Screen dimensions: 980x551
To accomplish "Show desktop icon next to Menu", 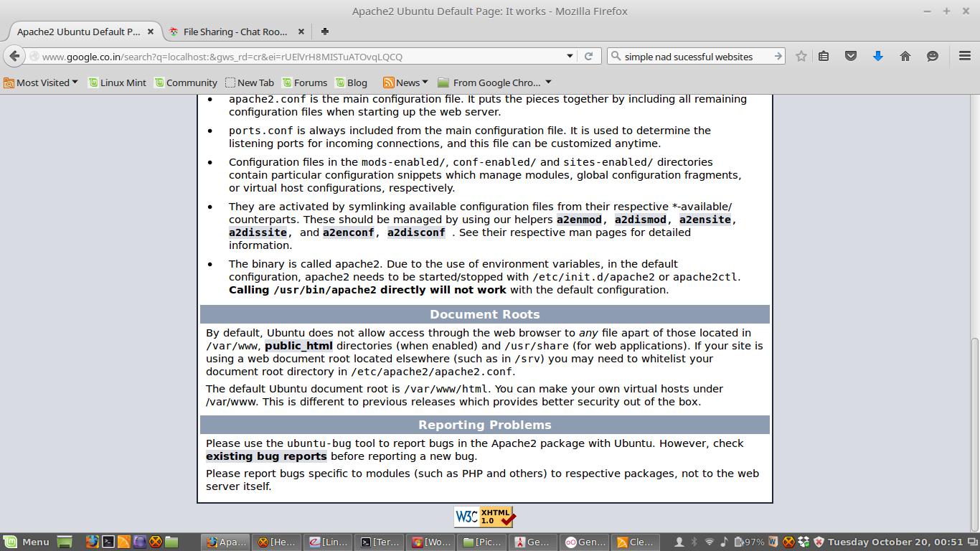I will coord(65,542).
